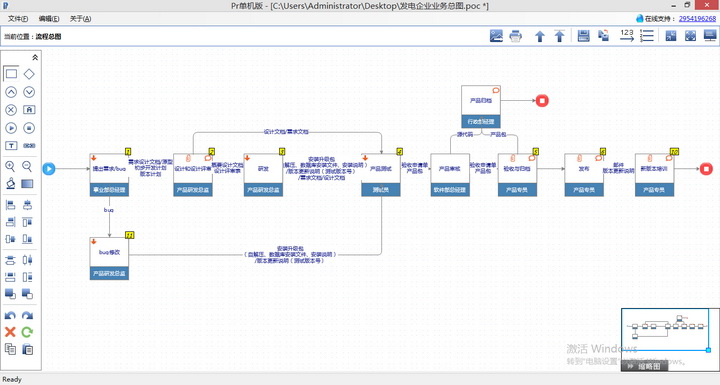The image size is (720, 385).
Task: Align selected shapes to the left
Action: point(10,205)
